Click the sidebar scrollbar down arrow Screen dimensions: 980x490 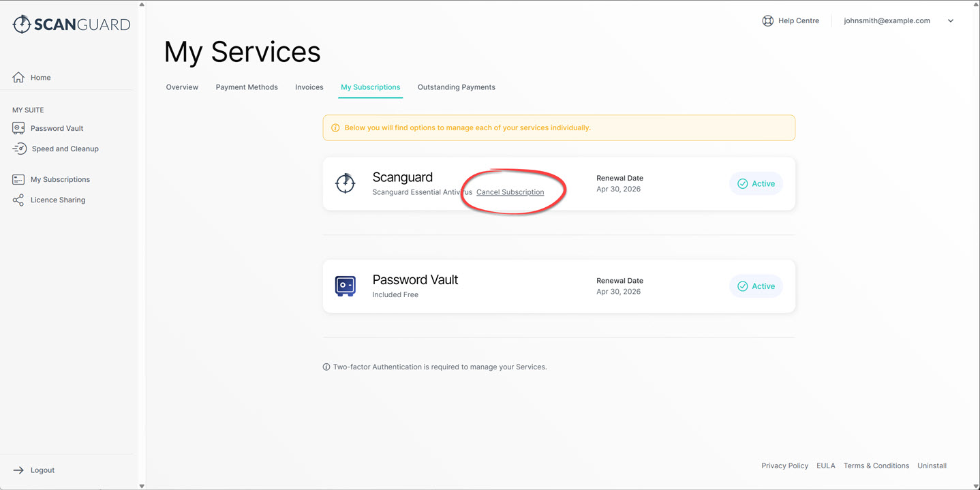click(142, 485)
